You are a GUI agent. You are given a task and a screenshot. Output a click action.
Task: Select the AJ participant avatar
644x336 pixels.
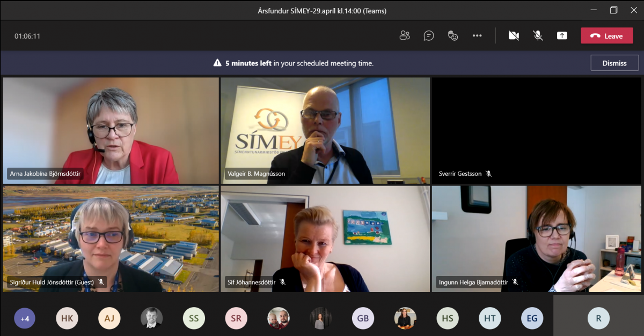tap(109, 318)
